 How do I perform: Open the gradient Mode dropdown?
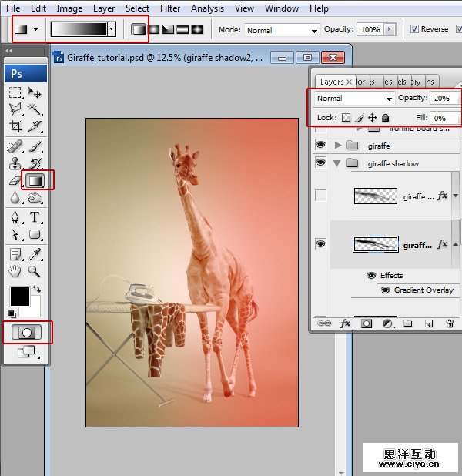pos(282,30)
